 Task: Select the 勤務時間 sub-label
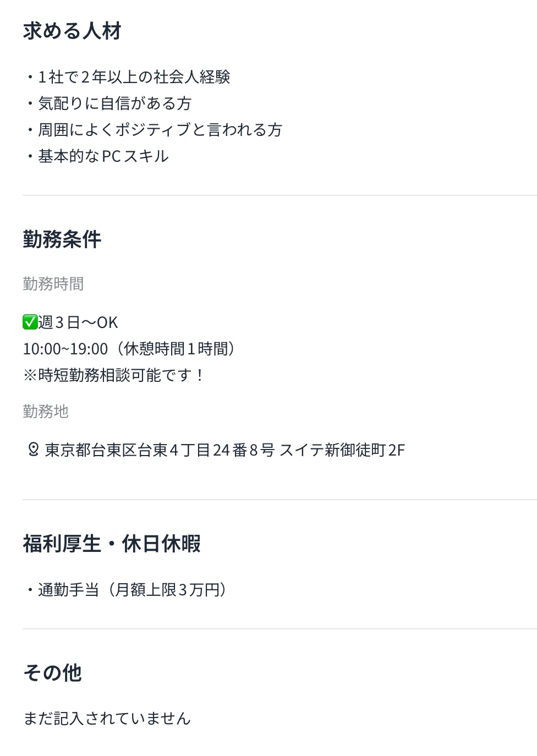click(53, 284)
